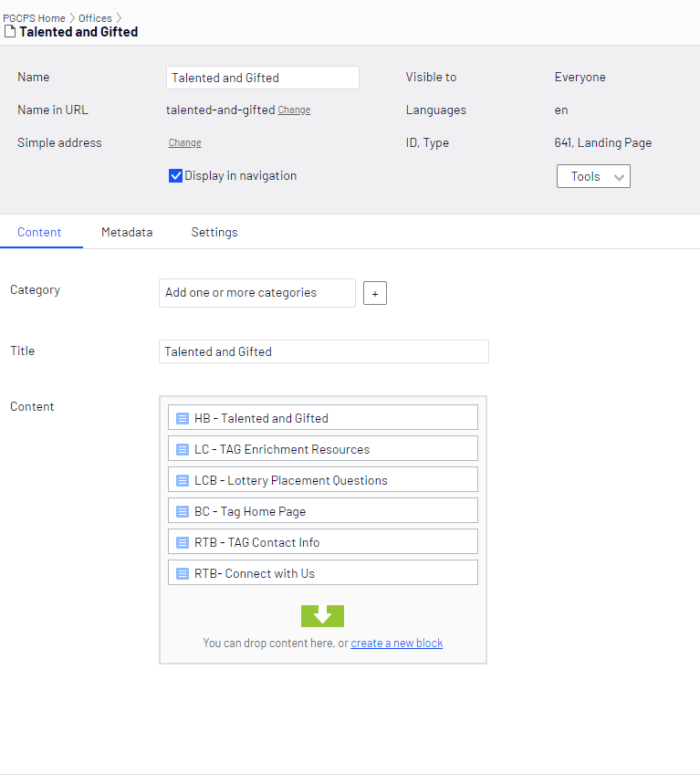Click Change link next to Name in URL
The image size is (700, 775).
(294, 110)
